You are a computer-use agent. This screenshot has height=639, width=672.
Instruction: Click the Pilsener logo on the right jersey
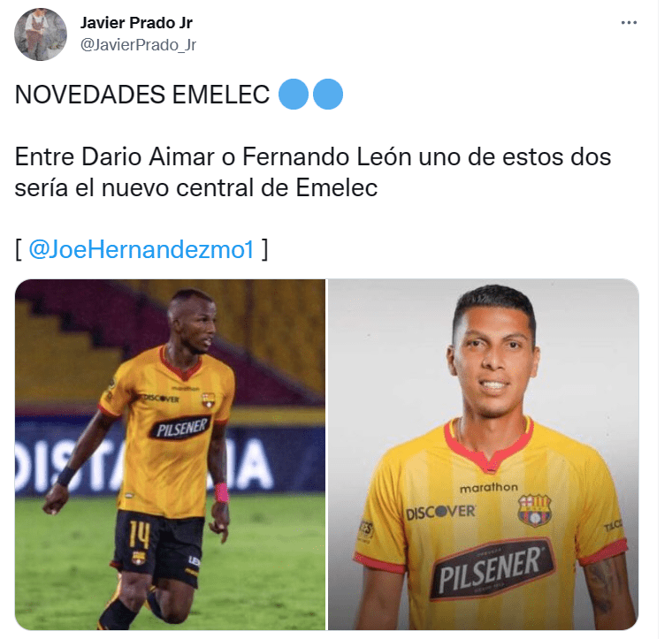(492, 568)
